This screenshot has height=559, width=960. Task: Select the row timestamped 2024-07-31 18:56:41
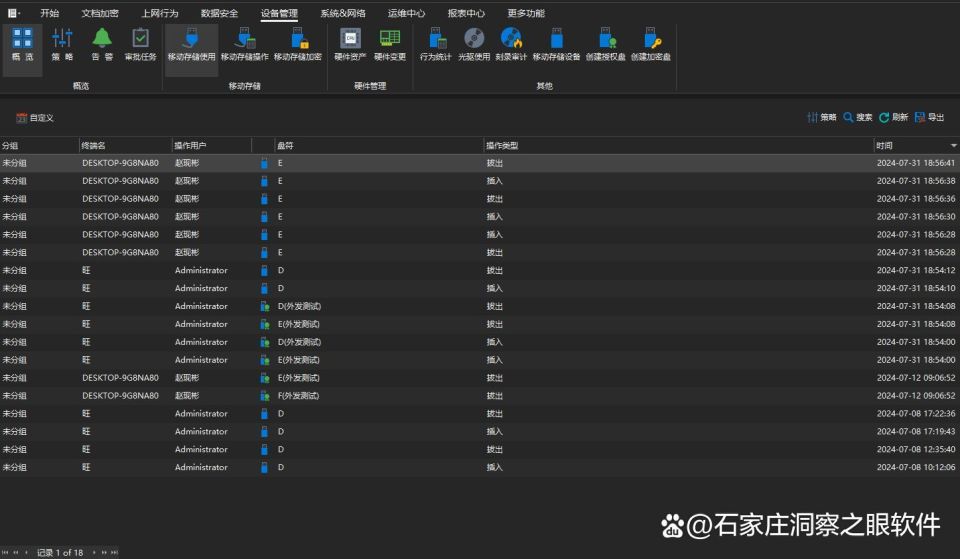[480, 163]
